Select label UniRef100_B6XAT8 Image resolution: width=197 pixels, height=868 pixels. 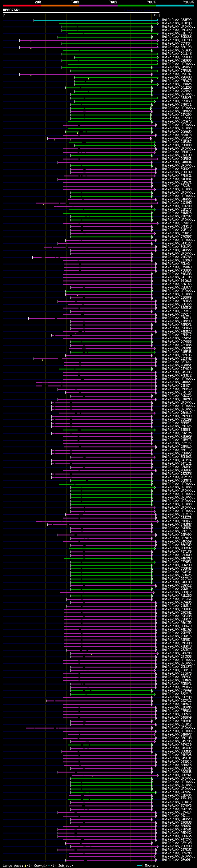(x=177, y=135)
